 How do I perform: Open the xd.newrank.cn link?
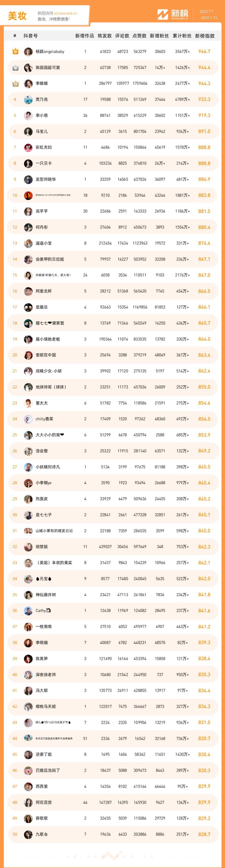pyautogui.click(x=65, y=14)
